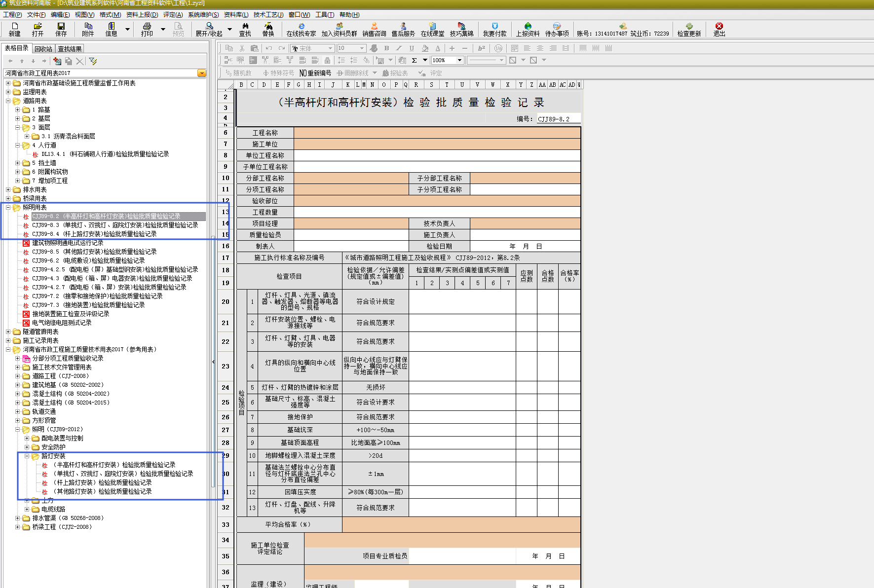Click the add-node icon in directory toolbar

[57, 61]
